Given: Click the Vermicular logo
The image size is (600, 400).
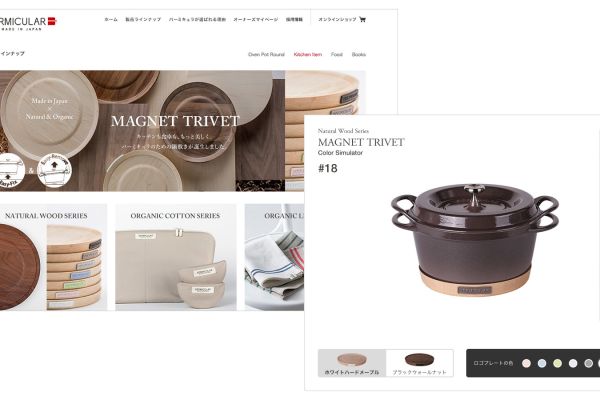Looking at the screenshot, I should tap(27, 23).
